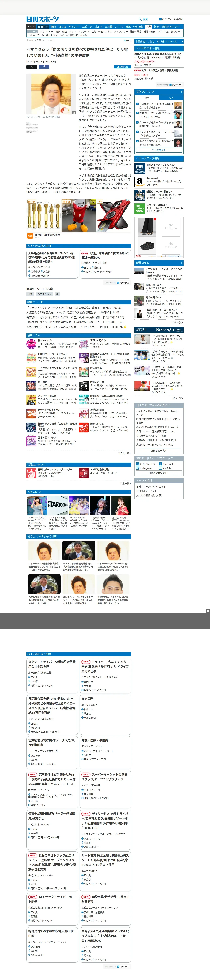This screenshot has height=980, width=210.
Task: Open the ドラマGP content icon
Action: click(x=32, y=473)
